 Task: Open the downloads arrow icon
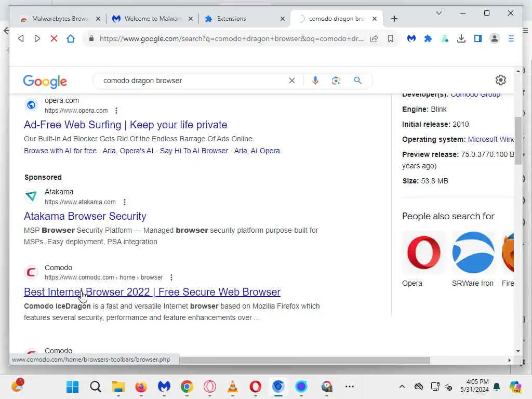click(461, 38)
